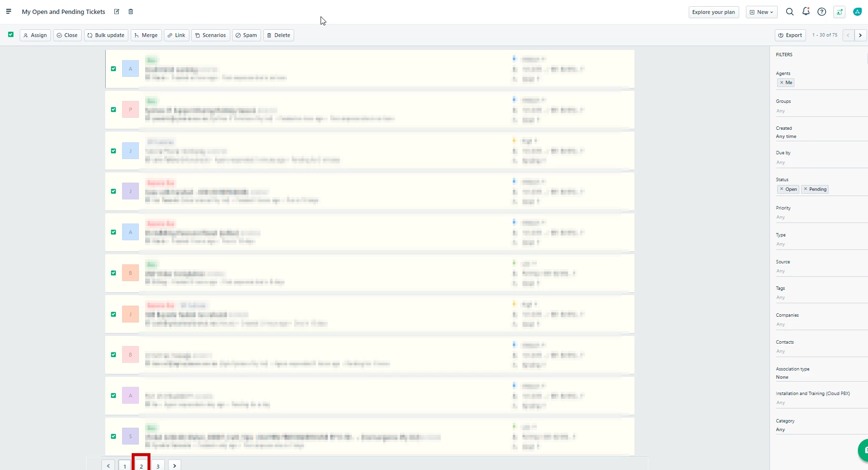Close the selected tickets
The image size is (868, 470).
click(67, 35)
